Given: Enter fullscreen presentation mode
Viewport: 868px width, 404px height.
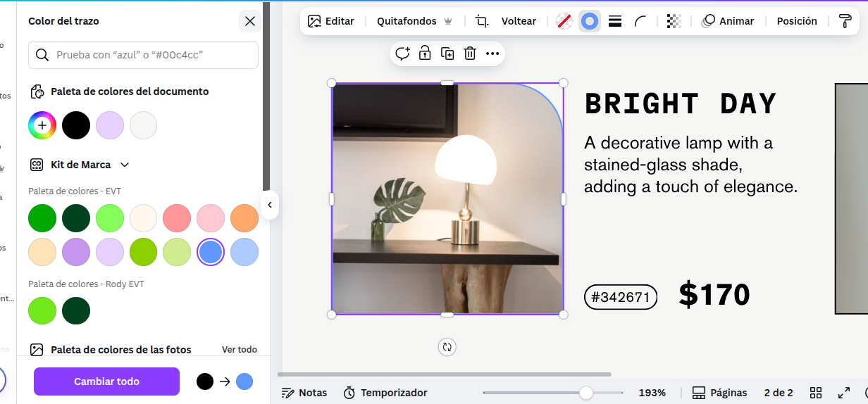Looking at the screenshot, I should 843,393.
